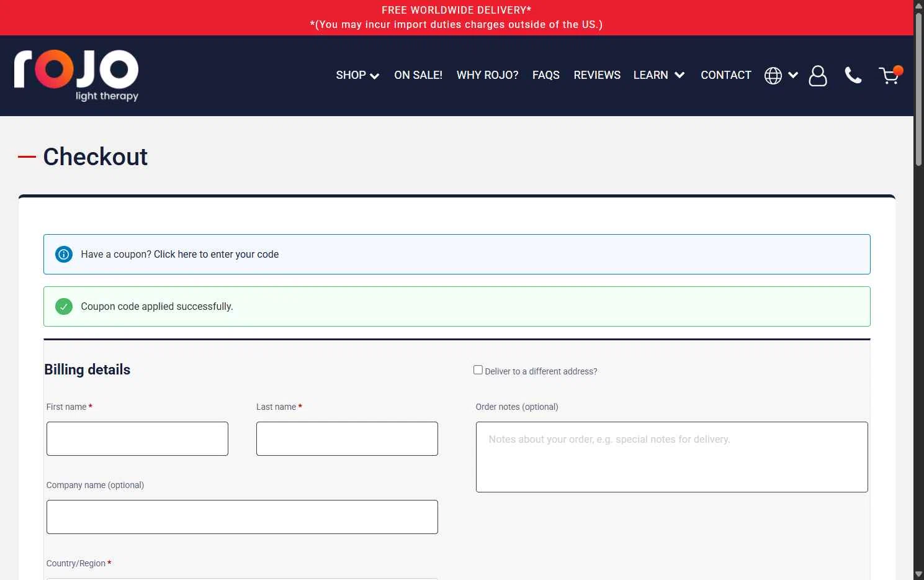Focus the Company name input field
The height and width of the screenshot is (580, 924).
(242, 517)
